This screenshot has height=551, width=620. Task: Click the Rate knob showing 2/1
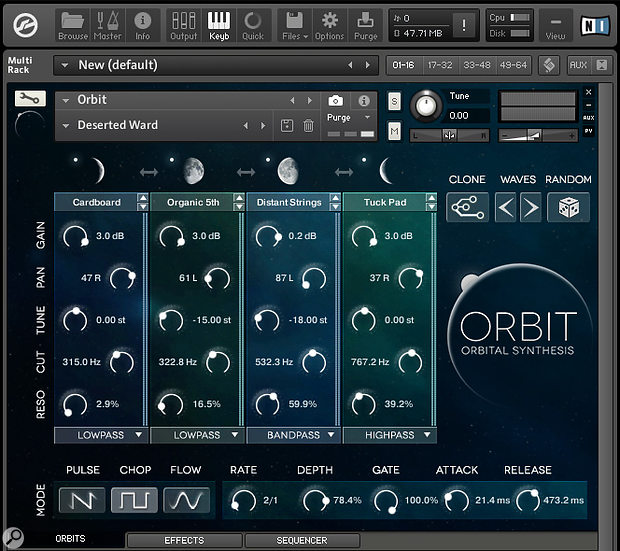click(243, 501)
